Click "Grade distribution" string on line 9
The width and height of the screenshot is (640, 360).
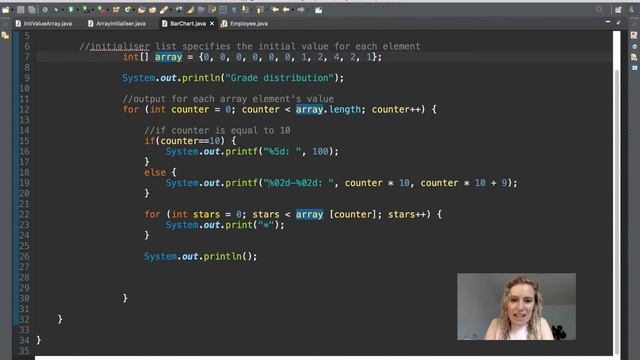point(280,78)
